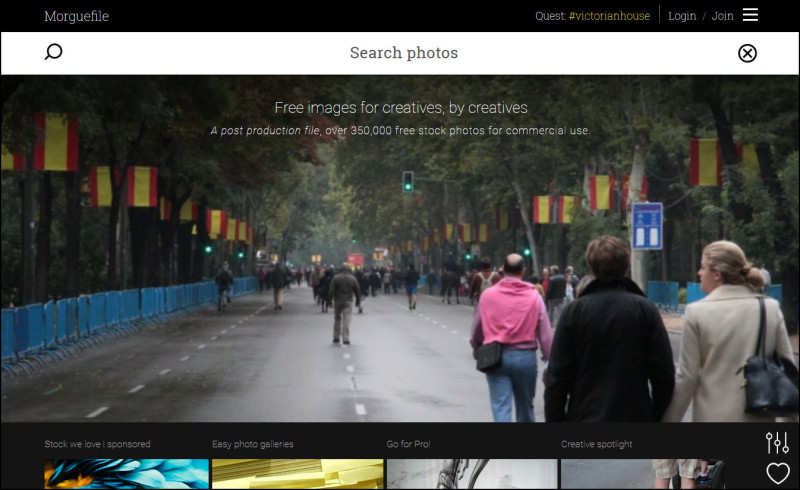Image resolution: width=800 pixels, height=490 pixels.
Task: Click the Join link
Action: click(x=722, y=16)
